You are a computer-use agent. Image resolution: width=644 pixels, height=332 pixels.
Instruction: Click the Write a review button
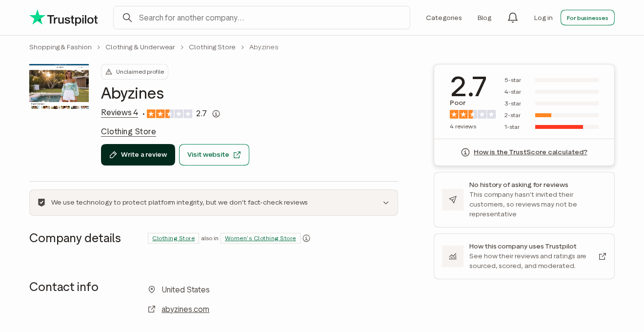pyautogui.click(x=138, y=155)
